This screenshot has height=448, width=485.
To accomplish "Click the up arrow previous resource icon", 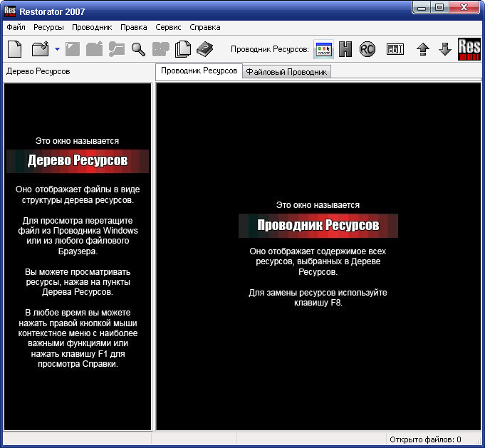I will tap(423, 49).
